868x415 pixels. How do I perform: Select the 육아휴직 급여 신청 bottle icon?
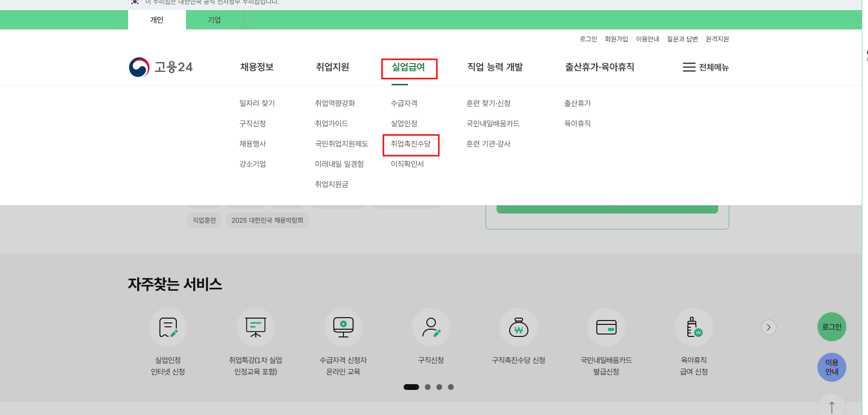(x=694, y=327)
